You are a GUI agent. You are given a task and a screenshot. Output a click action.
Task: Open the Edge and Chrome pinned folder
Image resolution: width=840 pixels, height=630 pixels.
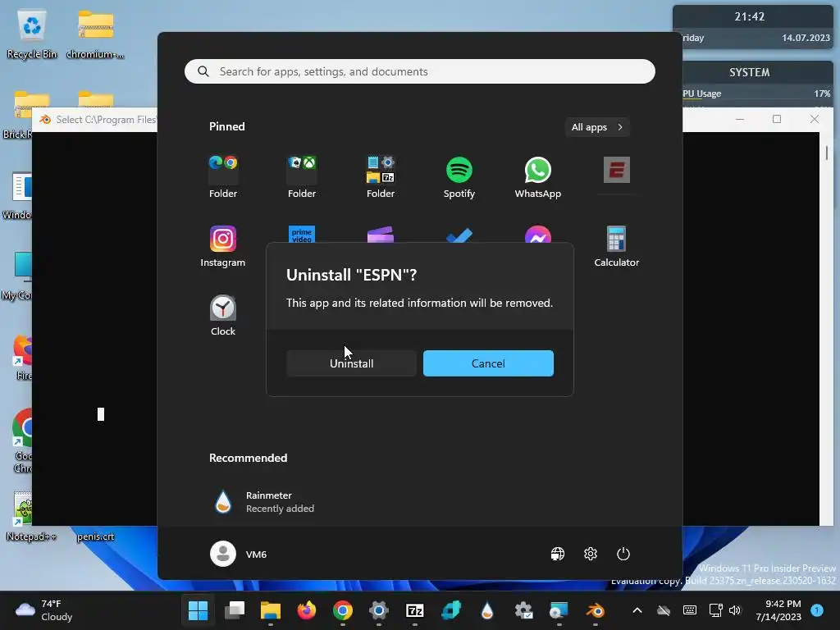223,177
